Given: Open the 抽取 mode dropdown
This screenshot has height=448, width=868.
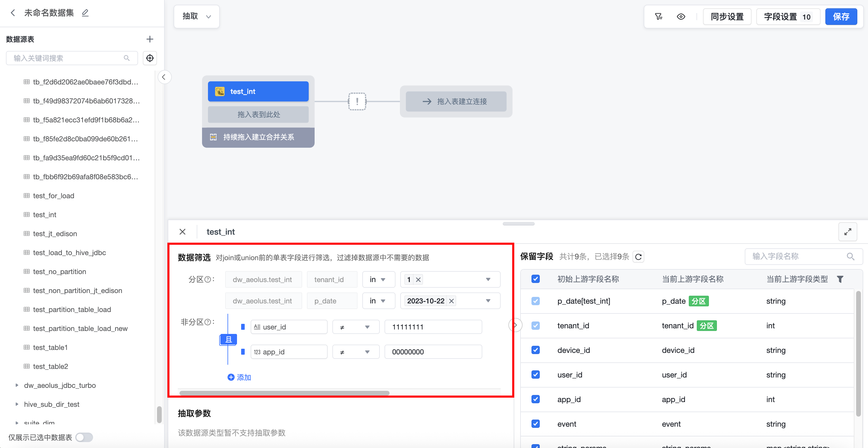Looking at the screenshot, I should coord(196,16).
